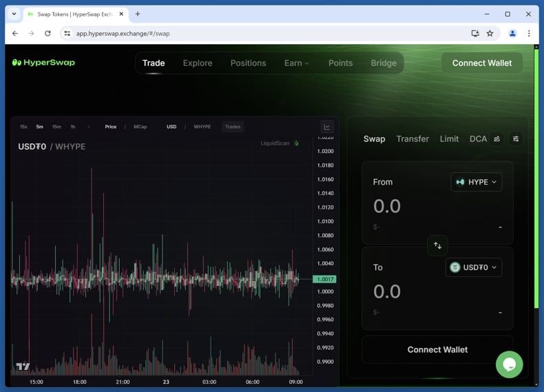
Task: Click the TradingView logo on chart
Action: [x=23, y=367]
